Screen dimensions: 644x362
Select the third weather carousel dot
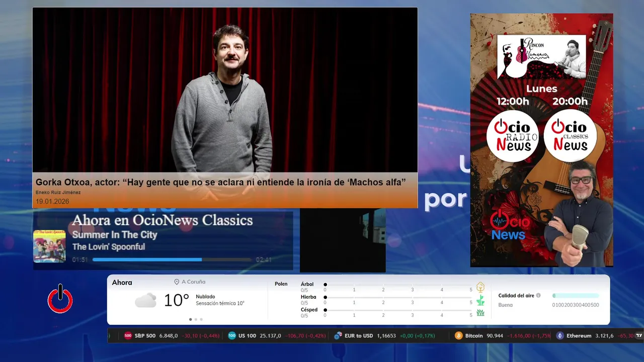pyautogui.click(x=201, y=319)
